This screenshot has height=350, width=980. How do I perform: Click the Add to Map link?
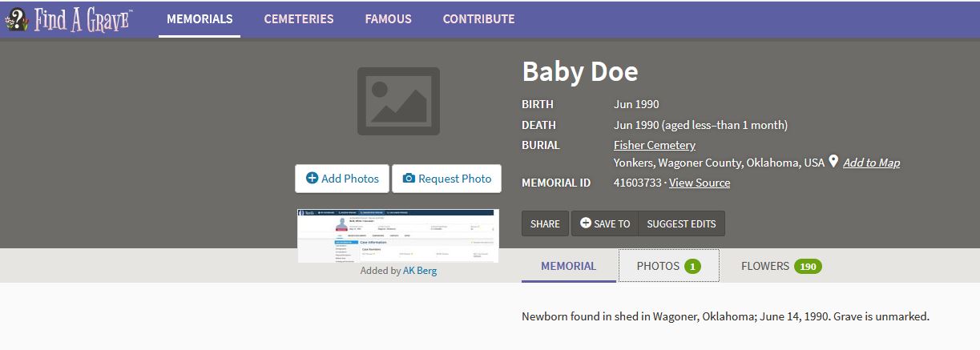point(871,163)
